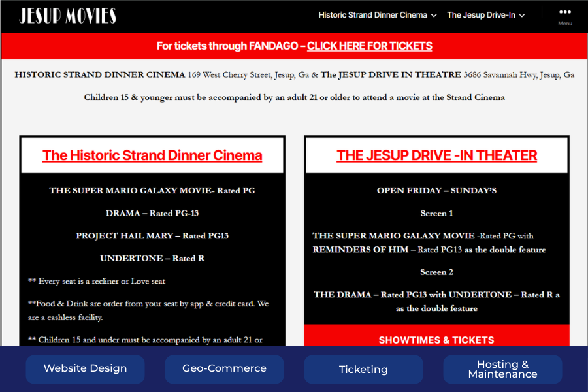Click the Jesup Movies logo

point(67,16)
